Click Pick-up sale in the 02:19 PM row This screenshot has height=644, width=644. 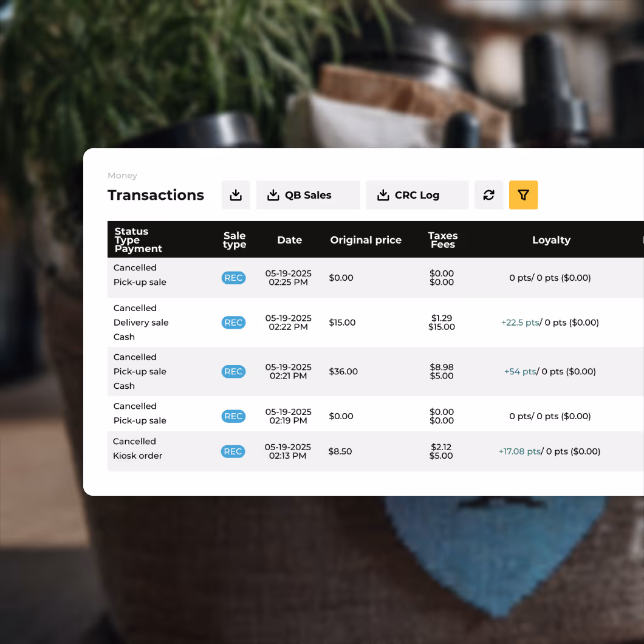point(140,420)
